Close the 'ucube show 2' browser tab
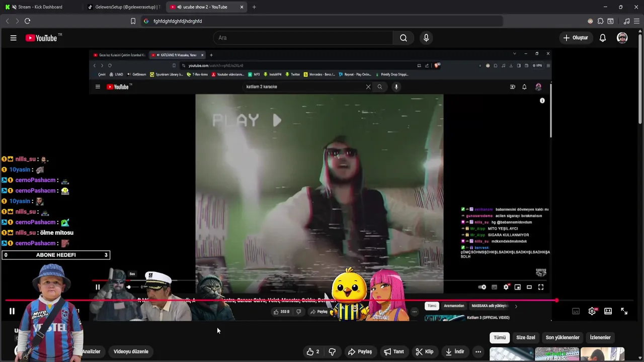Image resolution: width=644 pixels, height=362 pixels. [x=242, y=7]
